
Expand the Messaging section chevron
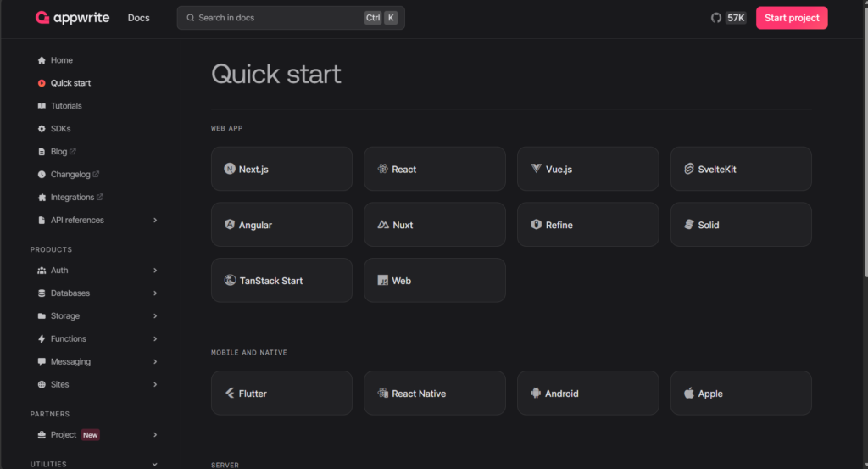[155, 361]
